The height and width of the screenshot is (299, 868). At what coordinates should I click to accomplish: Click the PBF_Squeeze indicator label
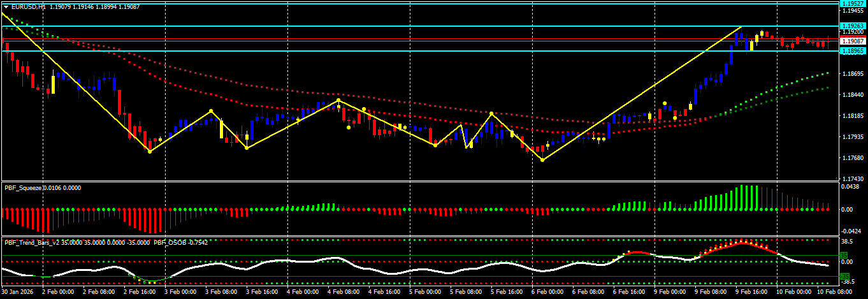(23, 187)
